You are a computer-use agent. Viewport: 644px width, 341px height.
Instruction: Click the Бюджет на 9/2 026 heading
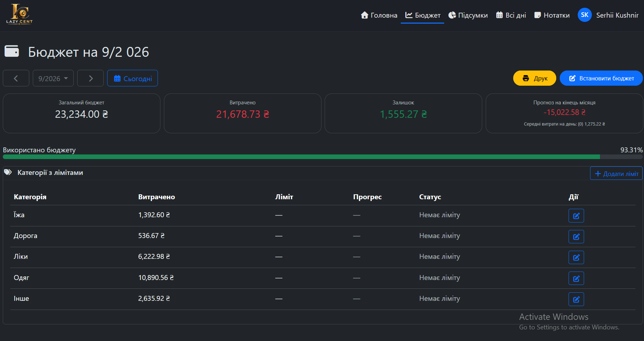pos(88,52)
